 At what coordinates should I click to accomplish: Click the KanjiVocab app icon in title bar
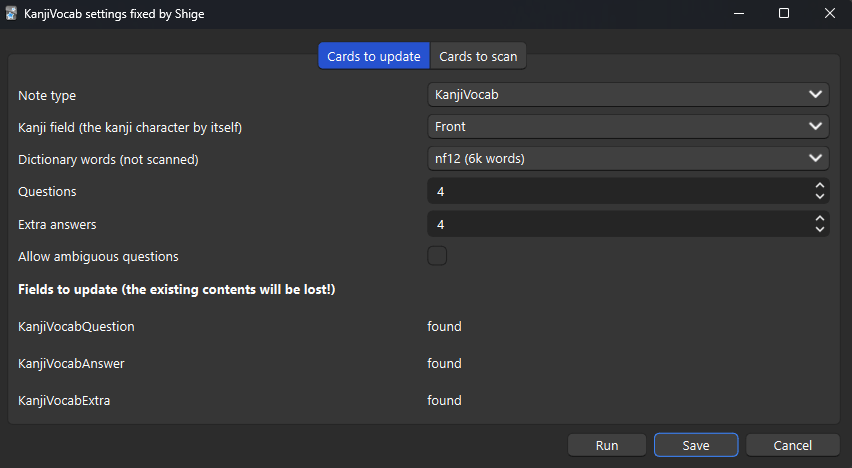12,14
